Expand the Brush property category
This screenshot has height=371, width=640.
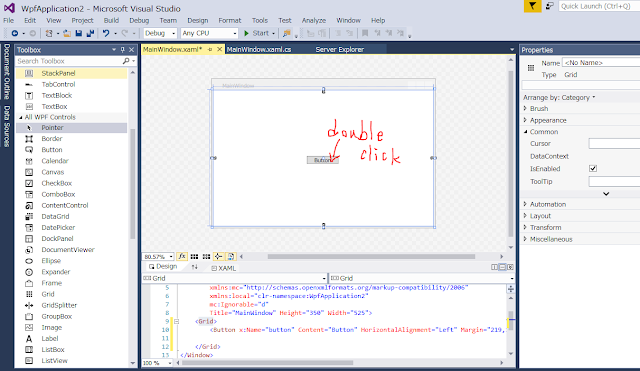(x=525, y=108)
